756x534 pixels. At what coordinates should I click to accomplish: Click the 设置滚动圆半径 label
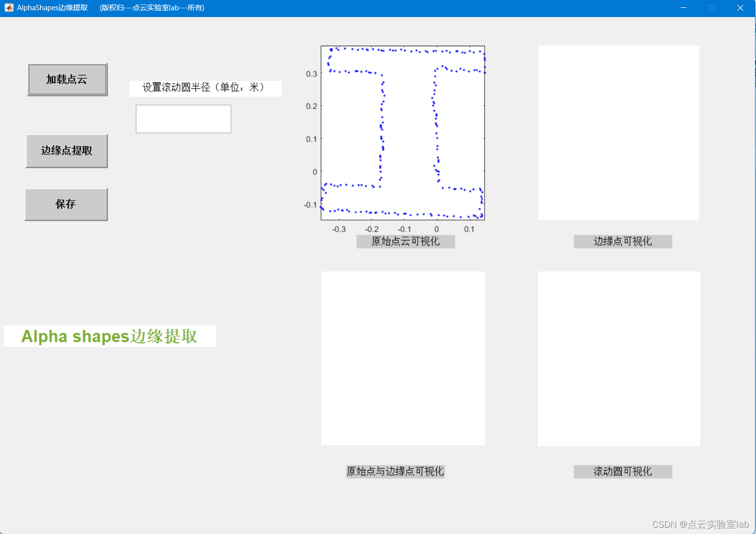[x=205, y=88]
